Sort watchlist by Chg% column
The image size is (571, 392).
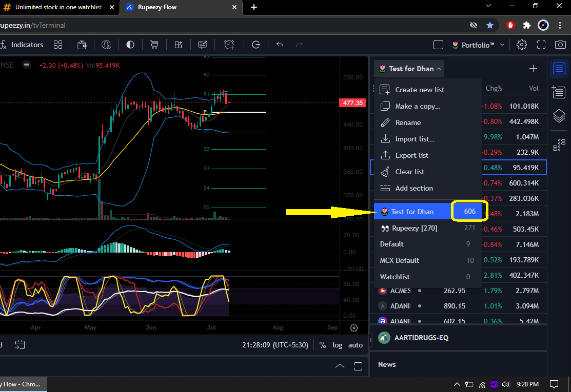click(494, 88)
